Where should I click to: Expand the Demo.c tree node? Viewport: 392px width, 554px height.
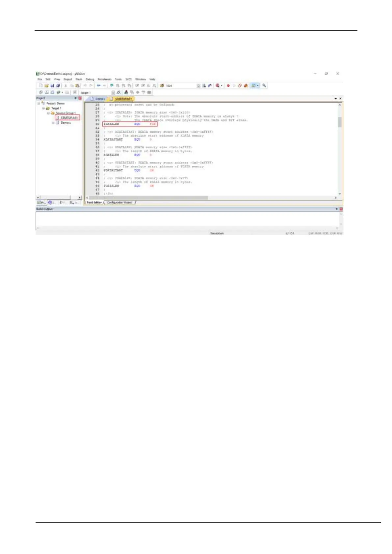53,123
